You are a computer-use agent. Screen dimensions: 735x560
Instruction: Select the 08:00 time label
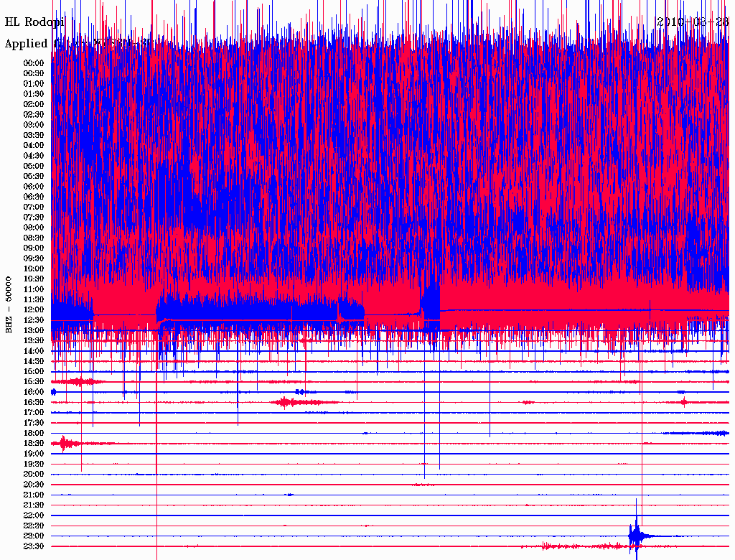pyautogui.click(x=34, y=228)
